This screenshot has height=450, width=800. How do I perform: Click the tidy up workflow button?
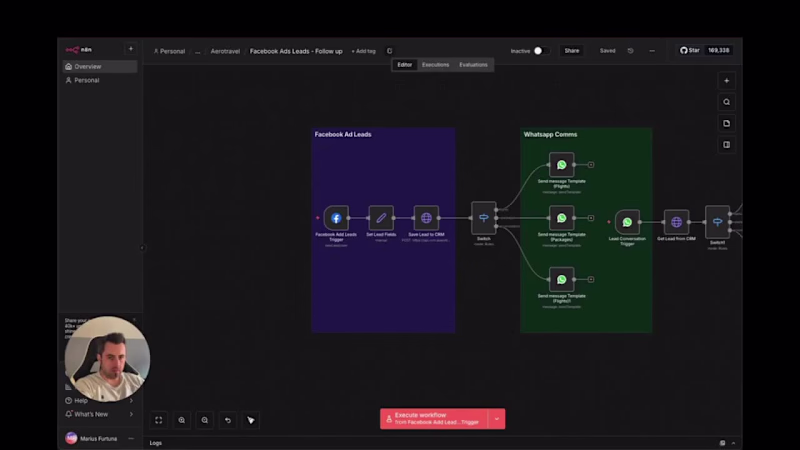coord(251,420)
